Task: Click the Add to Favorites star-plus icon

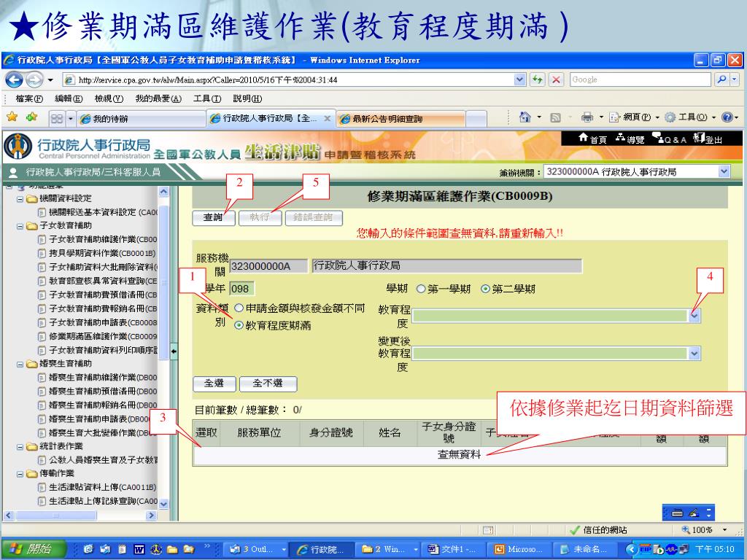Action: click(x=32, y=117)
